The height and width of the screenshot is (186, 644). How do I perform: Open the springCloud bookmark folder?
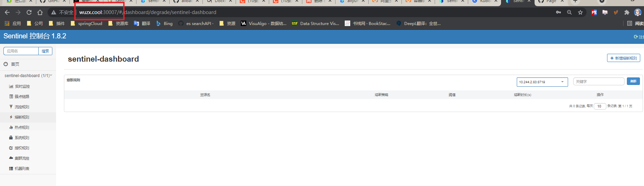[87, 23]
